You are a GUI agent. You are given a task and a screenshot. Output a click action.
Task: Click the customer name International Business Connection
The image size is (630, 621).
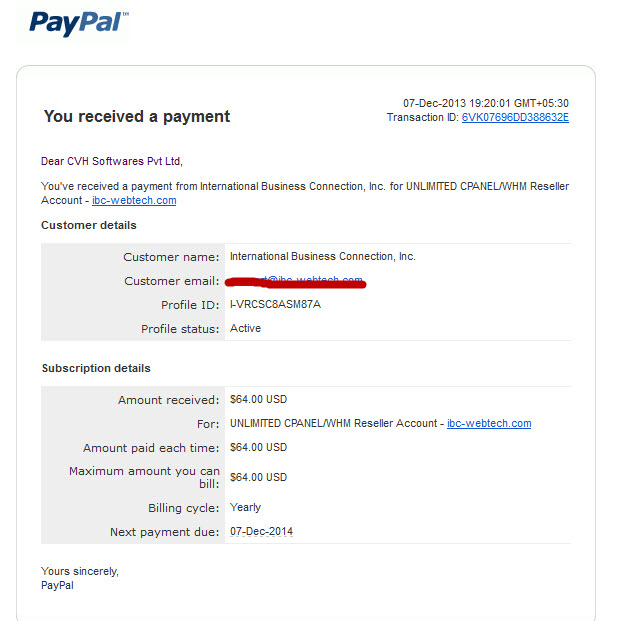coord(323,256)
